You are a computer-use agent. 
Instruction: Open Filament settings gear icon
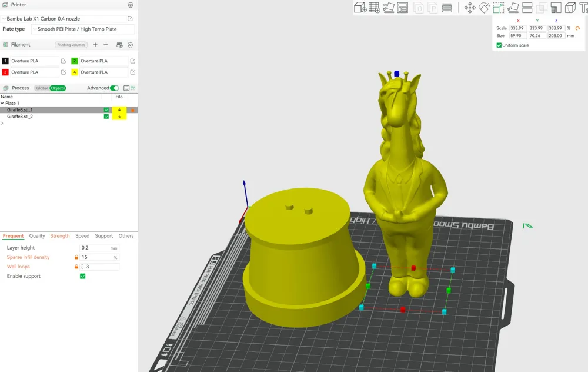[131, 45]
